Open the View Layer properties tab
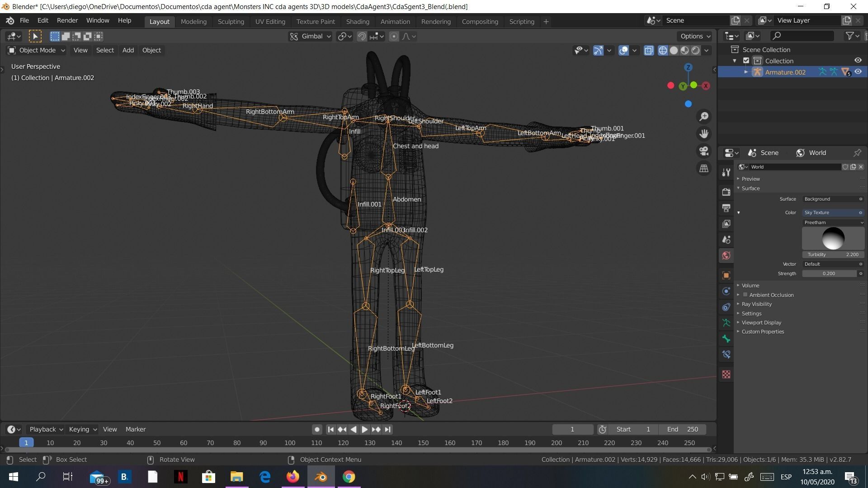 tap(726, 224)
